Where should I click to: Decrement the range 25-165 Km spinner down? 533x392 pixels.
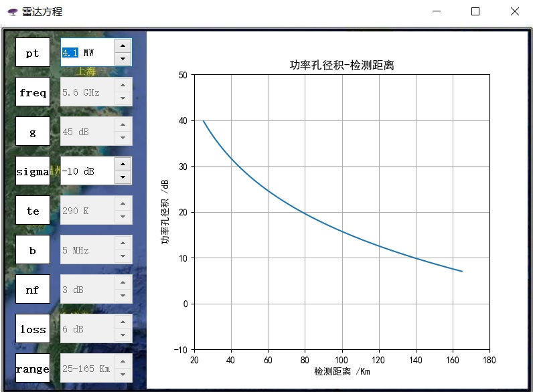coord(123,375)
